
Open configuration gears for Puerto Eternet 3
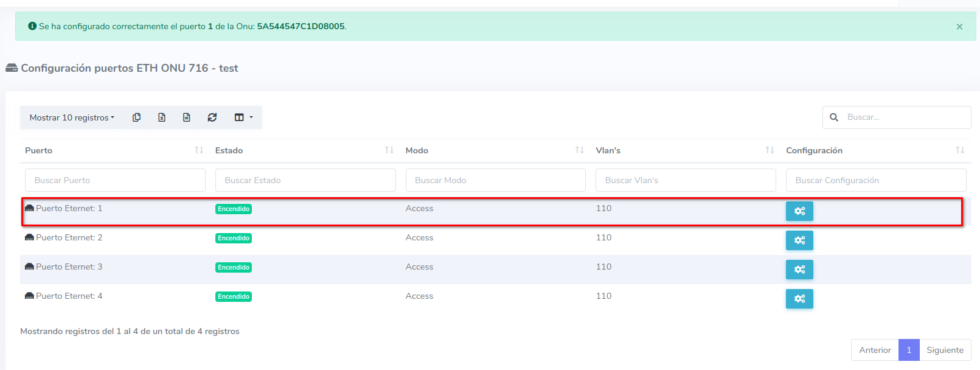point(799,270)
